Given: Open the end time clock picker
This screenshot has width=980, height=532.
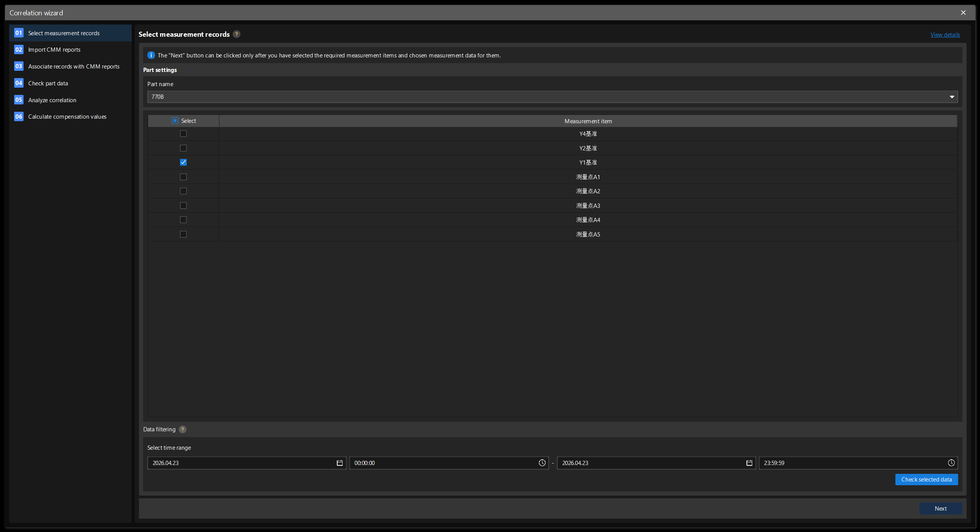Looking at the screenshot, I should coord(951,463).
